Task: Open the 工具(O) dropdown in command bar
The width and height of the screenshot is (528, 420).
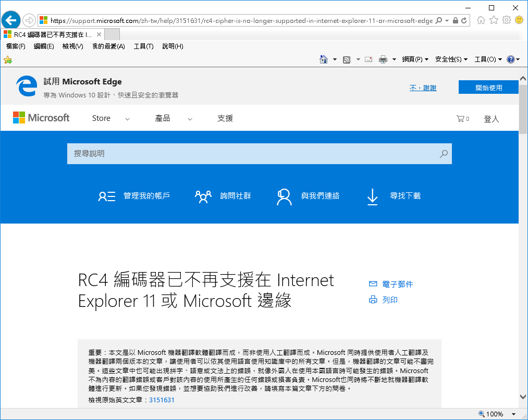Action: coord(488,59)
